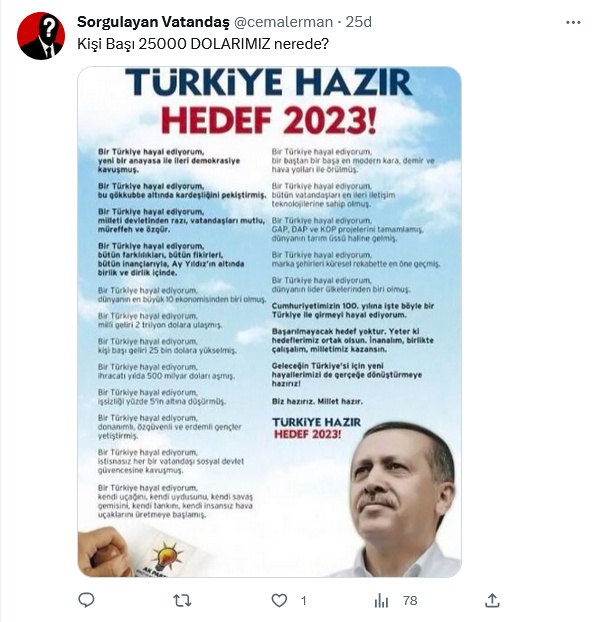Open view analytics bar-chart icon

pos(381,601)
